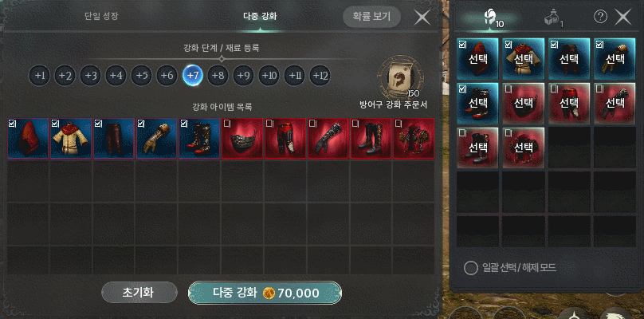Select the red hood item in enhancement list
This screenshot has width=644, height=319.
[28, 139]
